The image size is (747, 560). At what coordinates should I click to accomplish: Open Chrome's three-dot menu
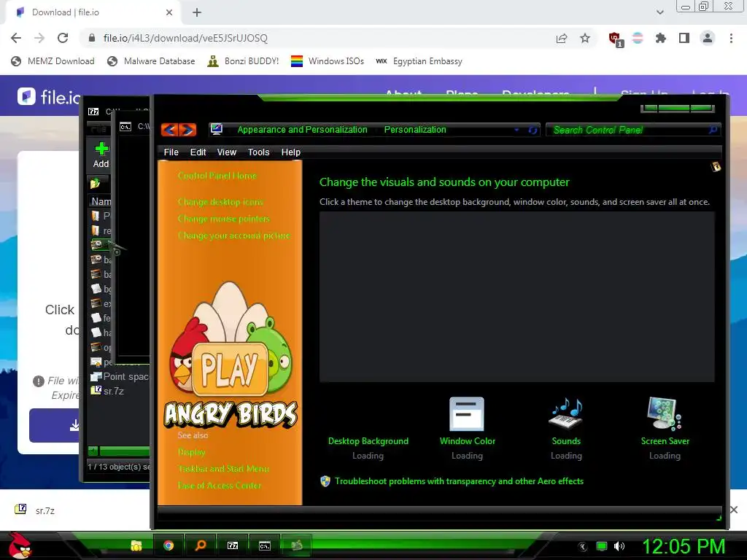[x=731, y=38]
